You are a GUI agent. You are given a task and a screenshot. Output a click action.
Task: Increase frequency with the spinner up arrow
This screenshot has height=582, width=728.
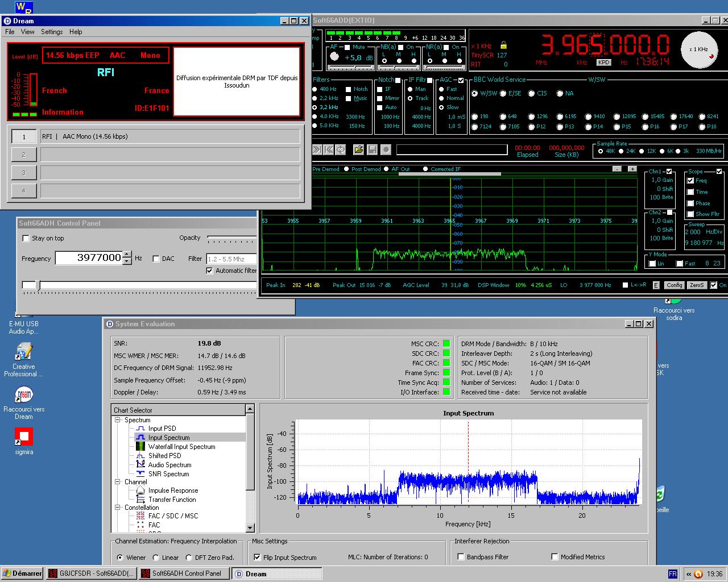[127, 255]
